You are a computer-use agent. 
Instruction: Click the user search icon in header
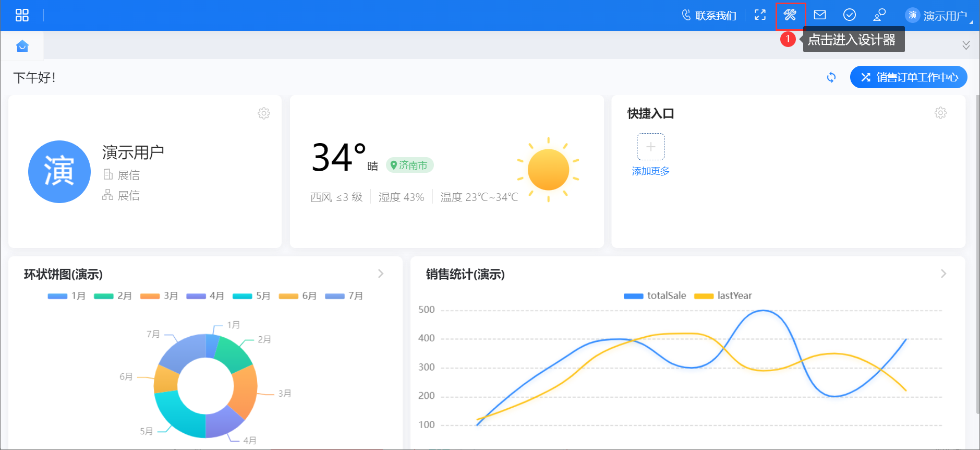coord(879,15)
